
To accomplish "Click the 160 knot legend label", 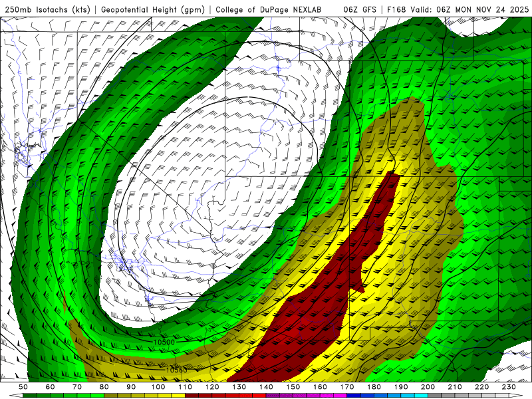I will point(320,387).
